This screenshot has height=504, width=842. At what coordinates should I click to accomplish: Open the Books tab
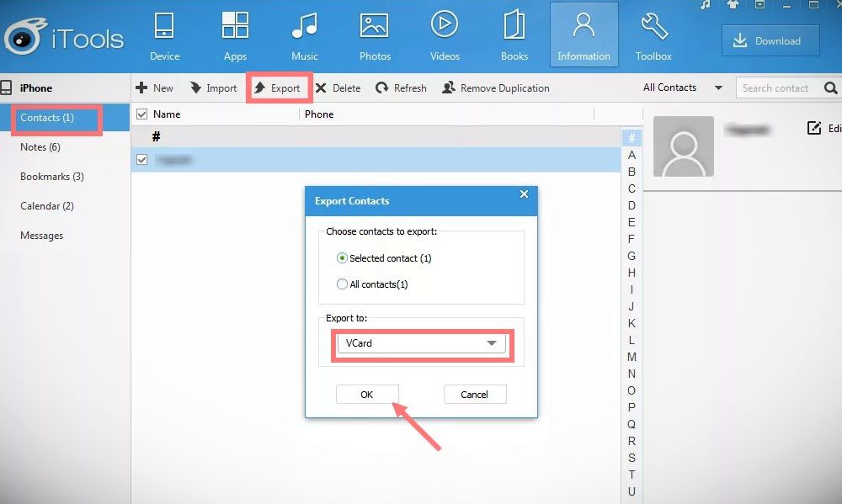click(x=514, y=36)
